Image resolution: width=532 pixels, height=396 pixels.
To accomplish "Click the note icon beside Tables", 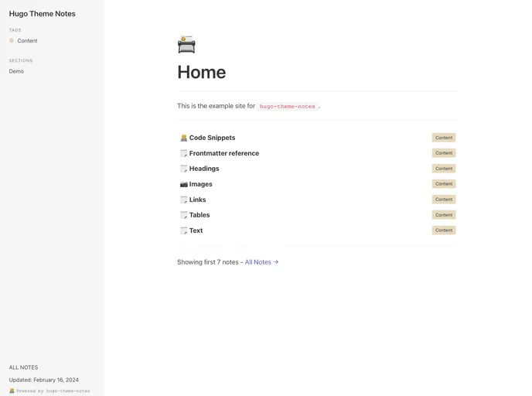I will point(183,215).
